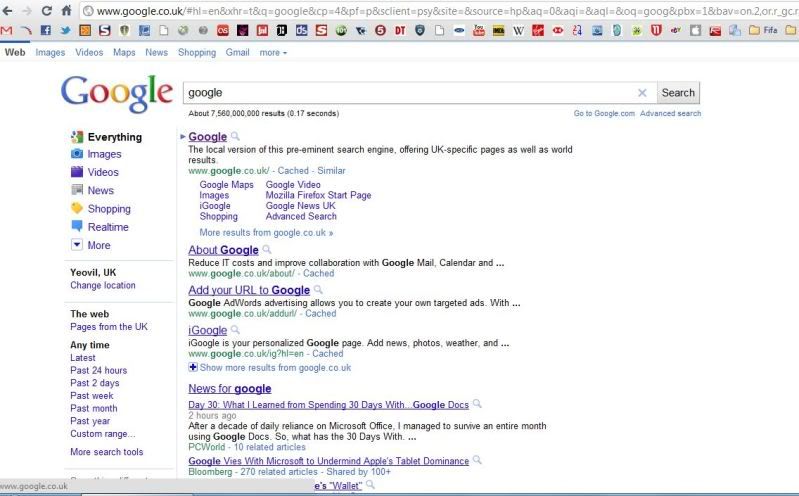Viewport: 799px width, 496px height.
Task: Open Gmail in the top navigation bar
Action: 237,53
